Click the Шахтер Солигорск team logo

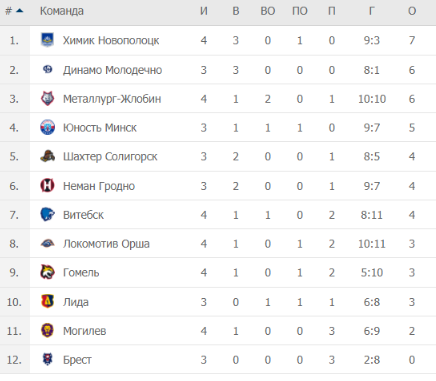(48, 156)
